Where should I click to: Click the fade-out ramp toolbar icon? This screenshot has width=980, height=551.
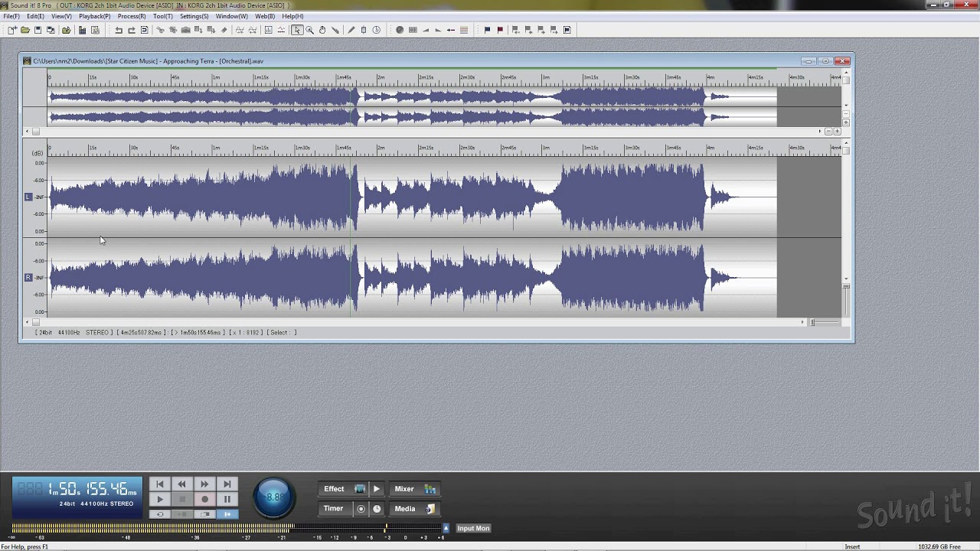pos(438,30)
